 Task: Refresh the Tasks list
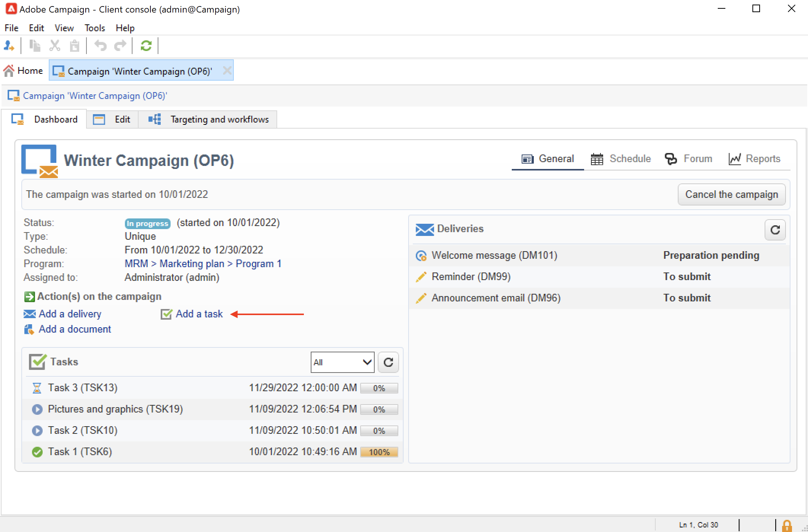click(388, 362)
